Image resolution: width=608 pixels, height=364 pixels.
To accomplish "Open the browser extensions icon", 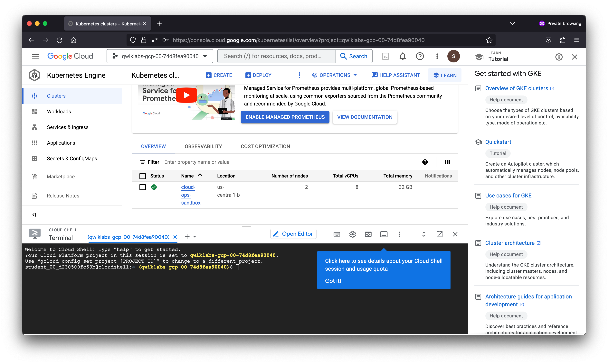I will coord(563,40).
